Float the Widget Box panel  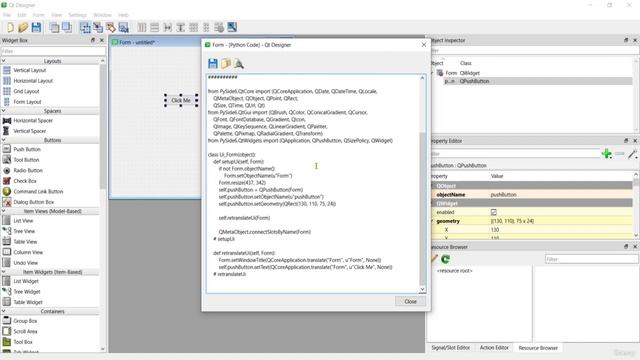point(93,40)
